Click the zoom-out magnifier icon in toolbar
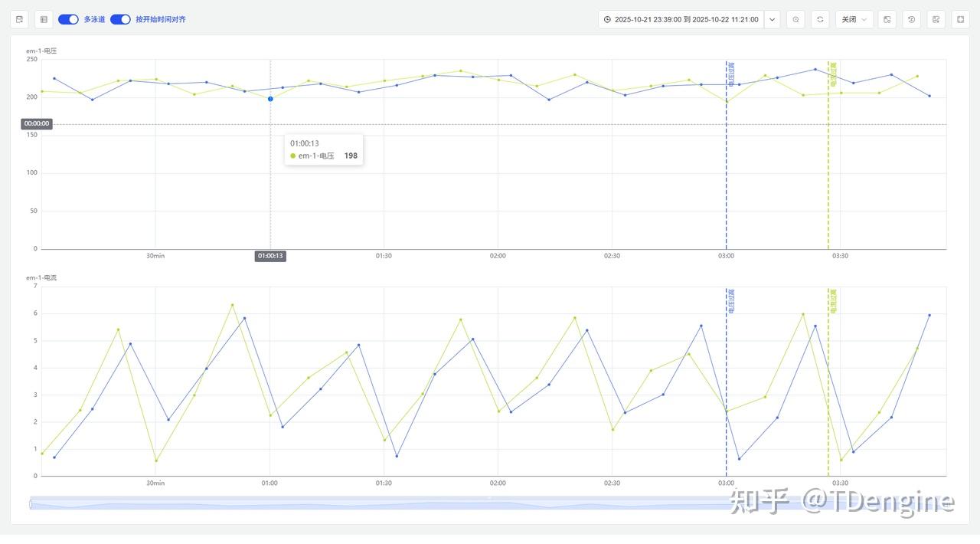 click(795, 19)
